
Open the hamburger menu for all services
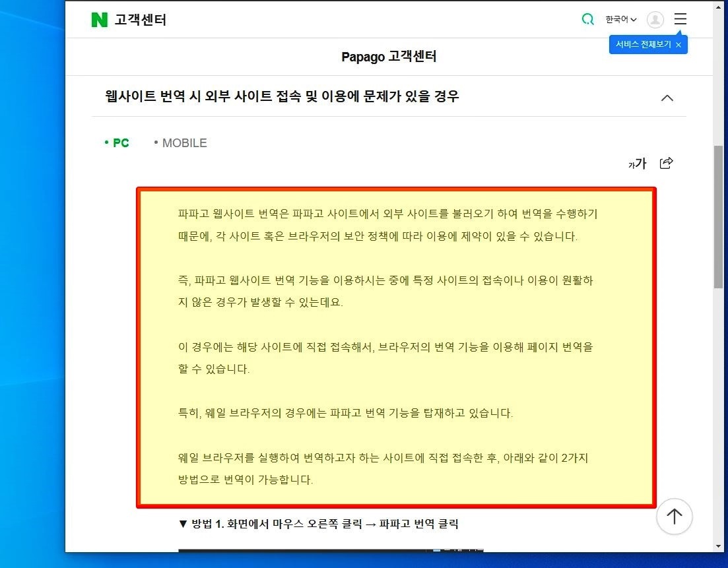click(680, 19)
